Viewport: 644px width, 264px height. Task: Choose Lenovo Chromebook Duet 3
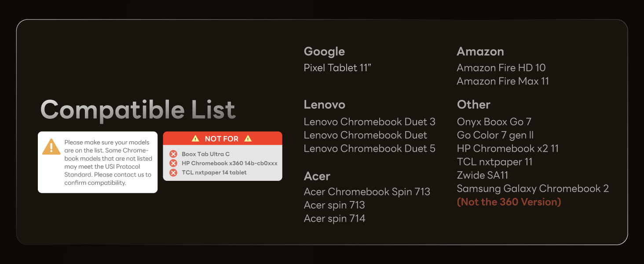pyautogui.click(x=370, y=121)
